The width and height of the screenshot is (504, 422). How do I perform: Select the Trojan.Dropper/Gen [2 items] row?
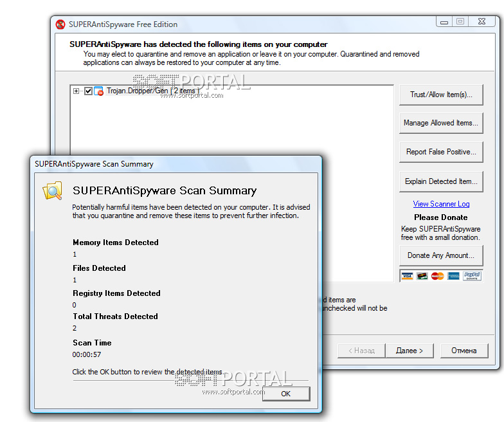pyautogui.click(x=153, y=91)
